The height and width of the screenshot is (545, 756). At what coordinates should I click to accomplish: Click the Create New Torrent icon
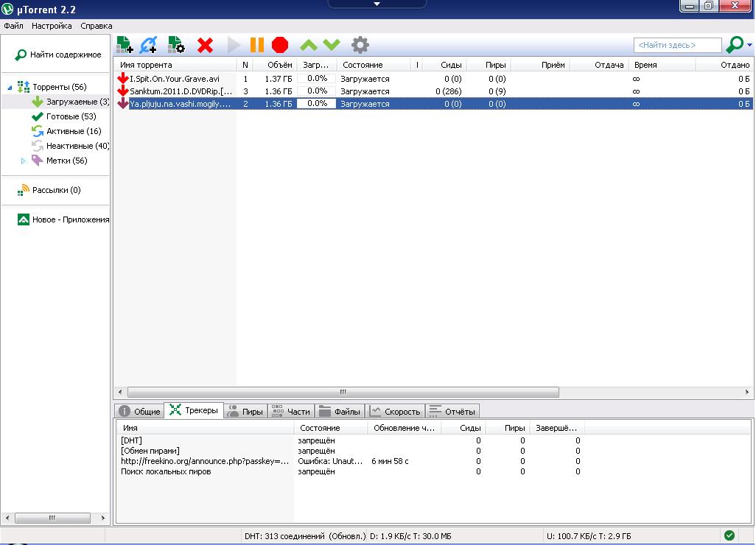(176, 45)
